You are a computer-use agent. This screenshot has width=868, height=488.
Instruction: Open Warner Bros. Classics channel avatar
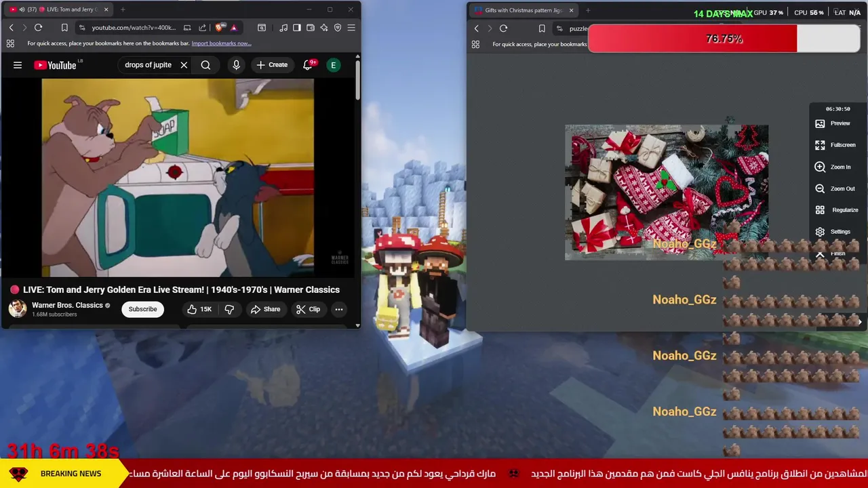pos(18,309)
